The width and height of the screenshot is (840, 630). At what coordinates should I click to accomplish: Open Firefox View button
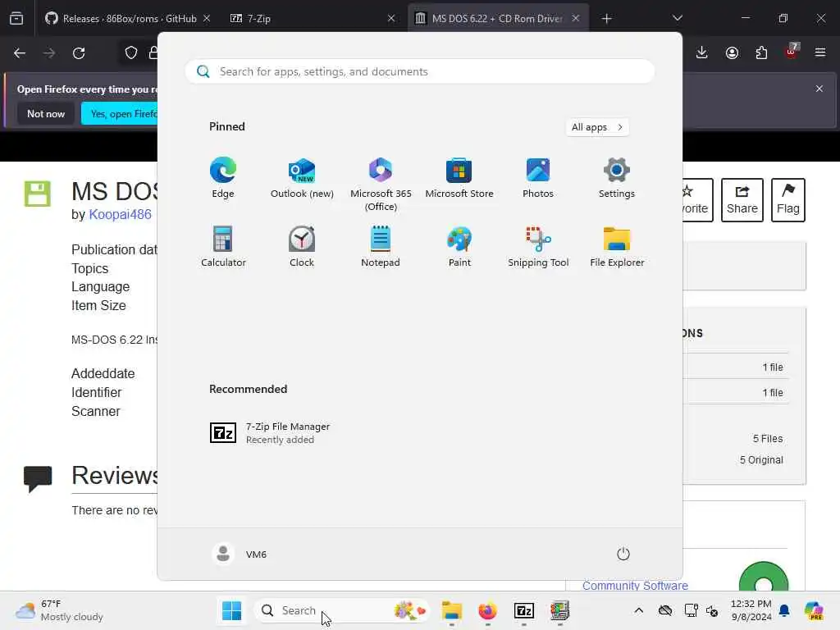[16, 18]
